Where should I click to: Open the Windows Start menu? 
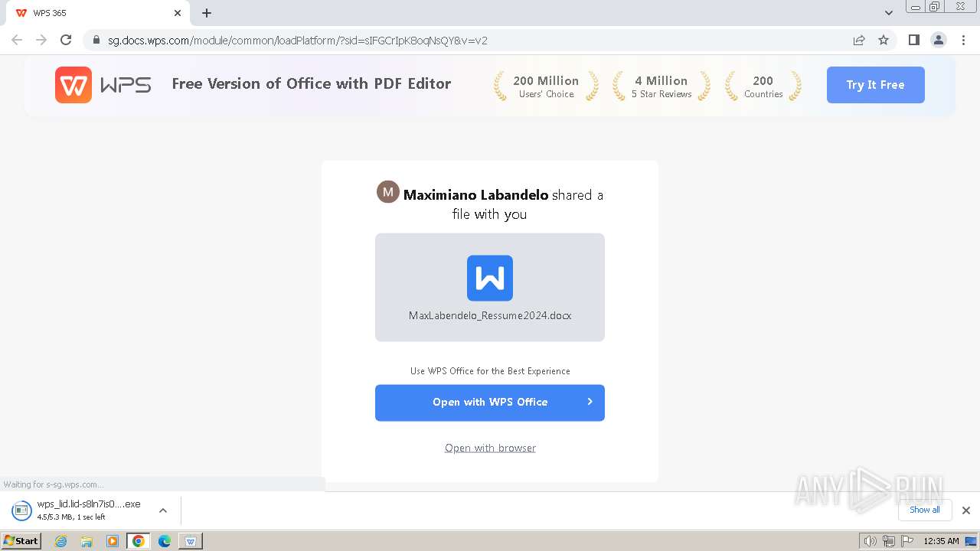[21, 541]
